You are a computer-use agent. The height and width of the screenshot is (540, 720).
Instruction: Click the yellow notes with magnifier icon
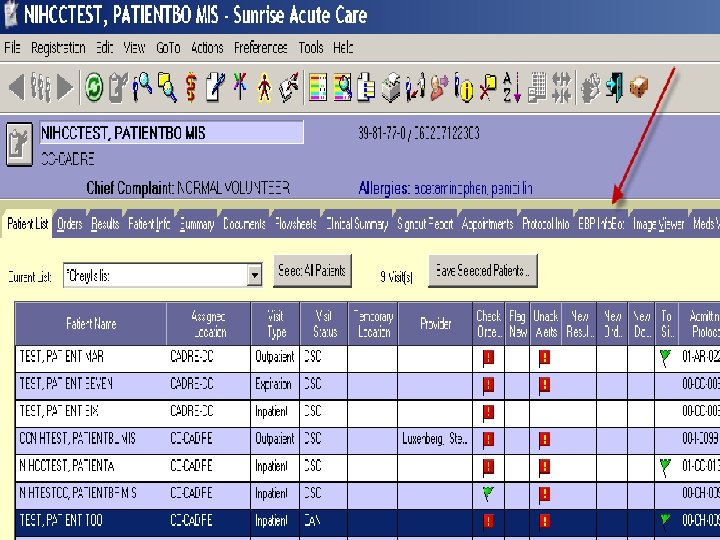coord(167,87)
